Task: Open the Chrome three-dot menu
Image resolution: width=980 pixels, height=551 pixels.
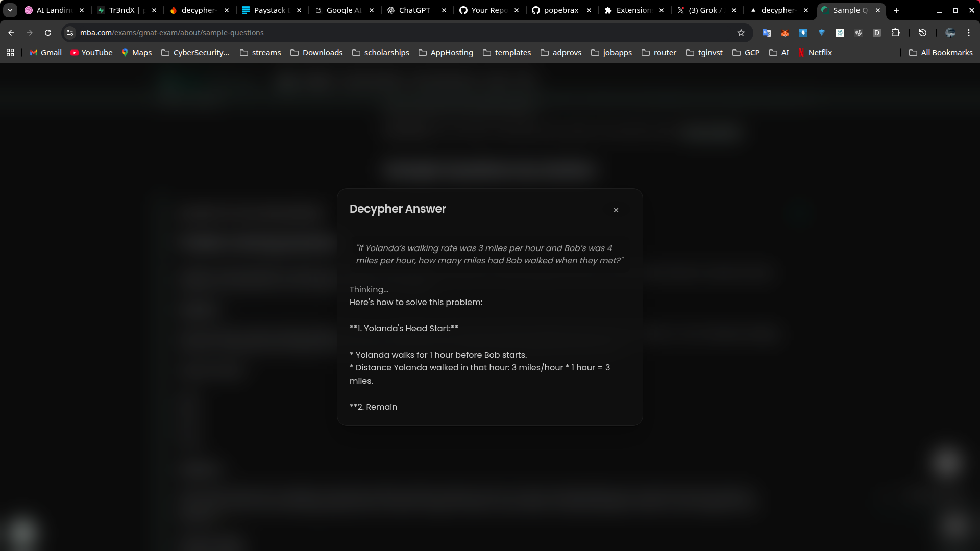Action: coord(968,32)
